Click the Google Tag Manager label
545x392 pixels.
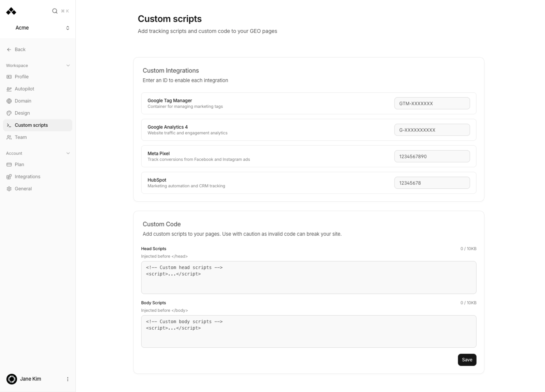pyautogui.click(x=170, y=100)
